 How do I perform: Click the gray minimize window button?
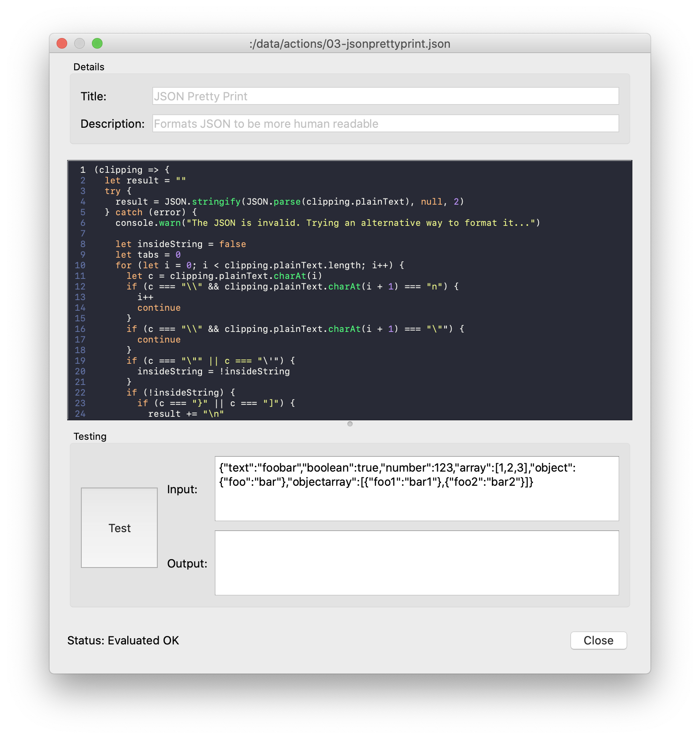pos(80,43)
